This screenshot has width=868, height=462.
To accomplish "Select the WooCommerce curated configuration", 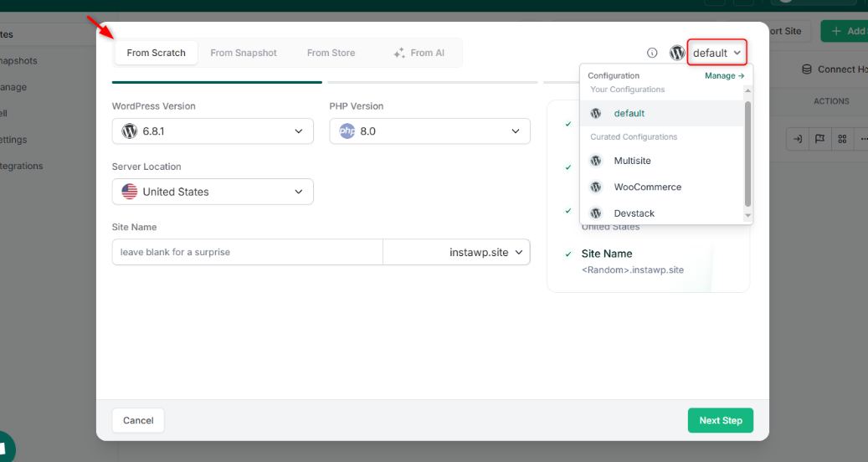I will (661, 187).
